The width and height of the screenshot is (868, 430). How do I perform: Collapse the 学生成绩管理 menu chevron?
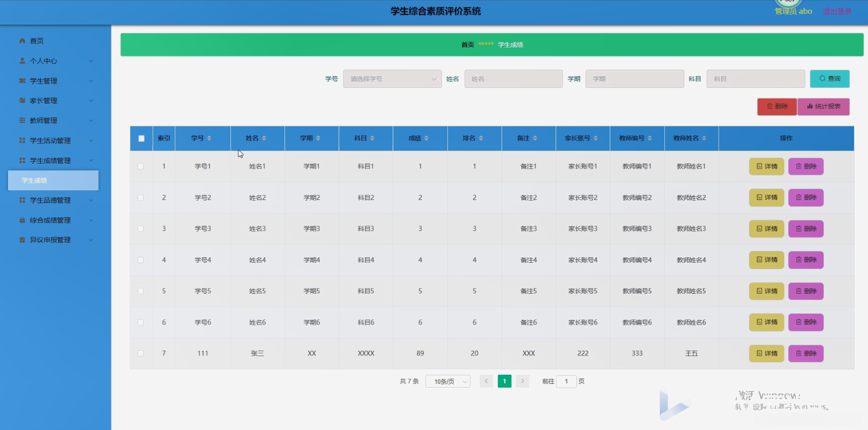tap(91, 160)
